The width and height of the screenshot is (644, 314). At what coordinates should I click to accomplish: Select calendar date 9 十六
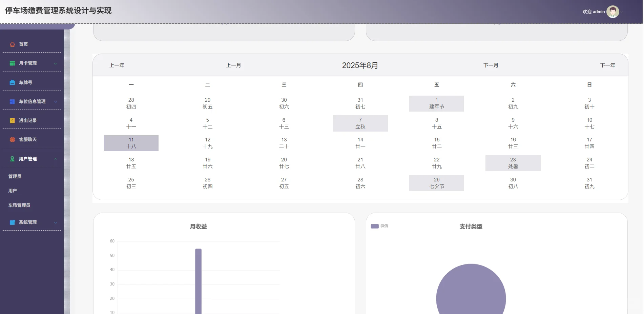click(513, 123)
